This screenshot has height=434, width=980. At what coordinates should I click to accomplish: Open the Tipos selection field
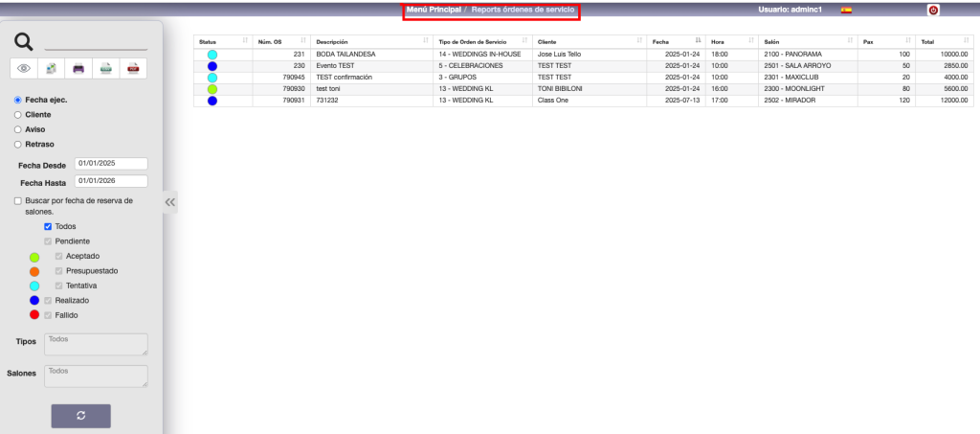(x=96, y=344)
